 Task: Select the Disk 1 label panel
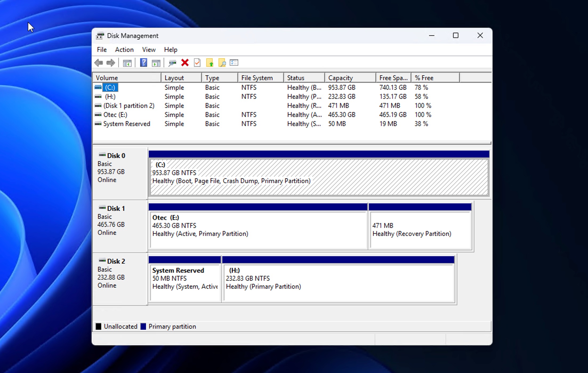tap(120, 226)
